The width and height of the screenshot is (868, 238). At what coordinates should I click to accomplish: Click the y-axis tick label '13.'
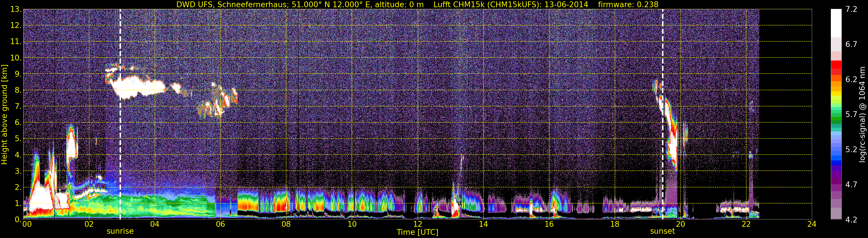pyautogui.click(x=16, y=10)
